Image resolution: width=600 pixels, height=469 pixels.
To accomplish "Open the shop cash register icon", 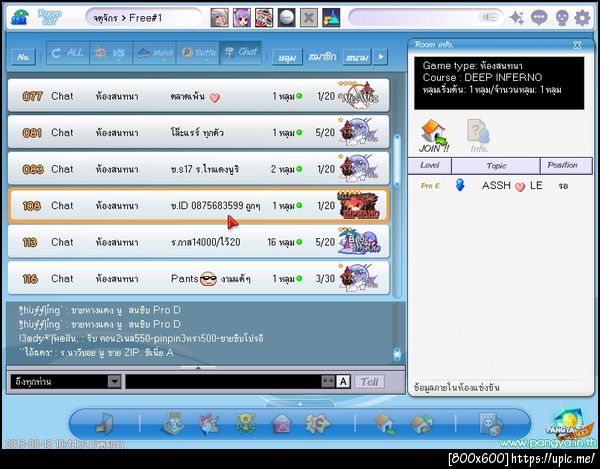I will point(173,423).
